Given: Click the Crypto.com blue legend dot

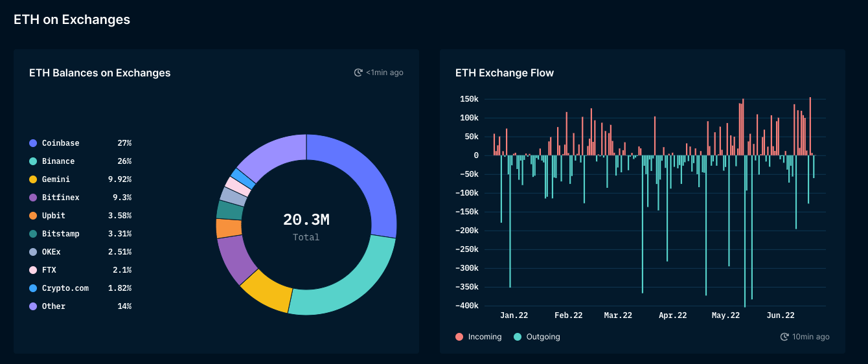Looking at the screenshot, I should coord(33,288).
